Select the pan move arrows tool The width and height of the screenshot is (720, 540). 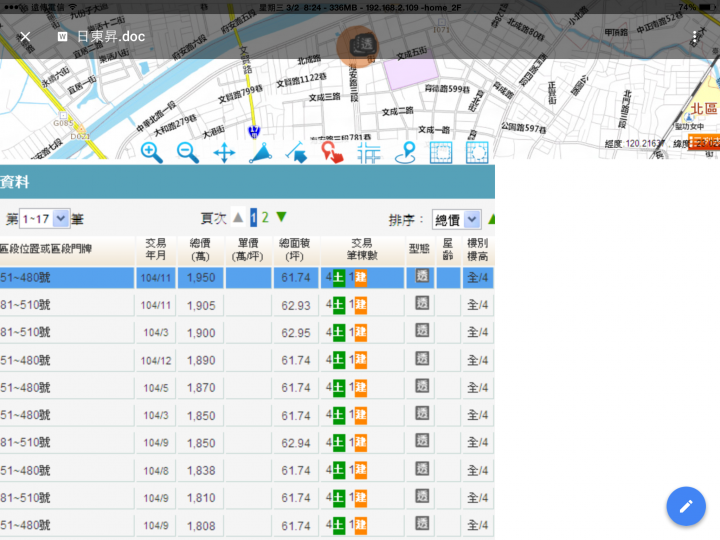point(224,153)
